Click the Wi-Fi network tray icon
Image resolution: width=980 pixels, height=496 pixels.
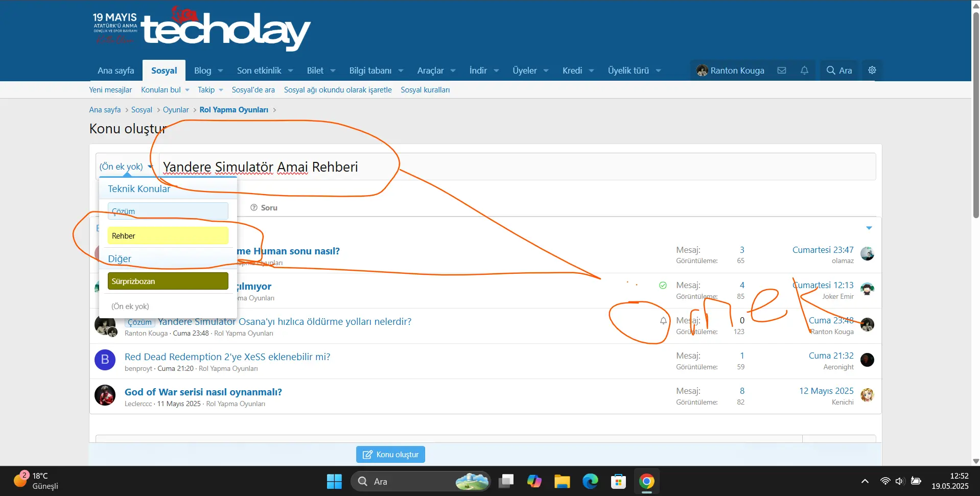(x=885, y=481)
